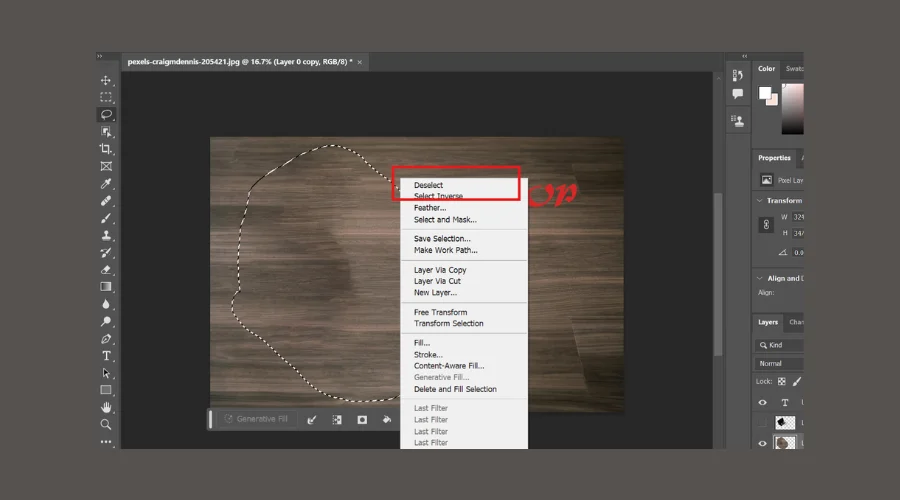Select the Zoom tool
This screenshot has height=500, width=900.
tap(106, 425)
